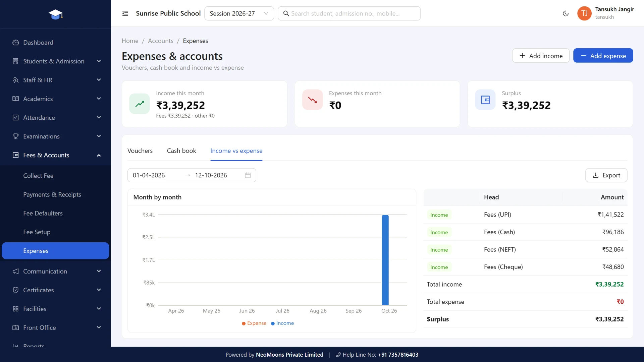Image resolution: width=644 pixels, height=362 pixels.
Task: Open Fee Setup submenu item
Action: (x=55, y=232)
